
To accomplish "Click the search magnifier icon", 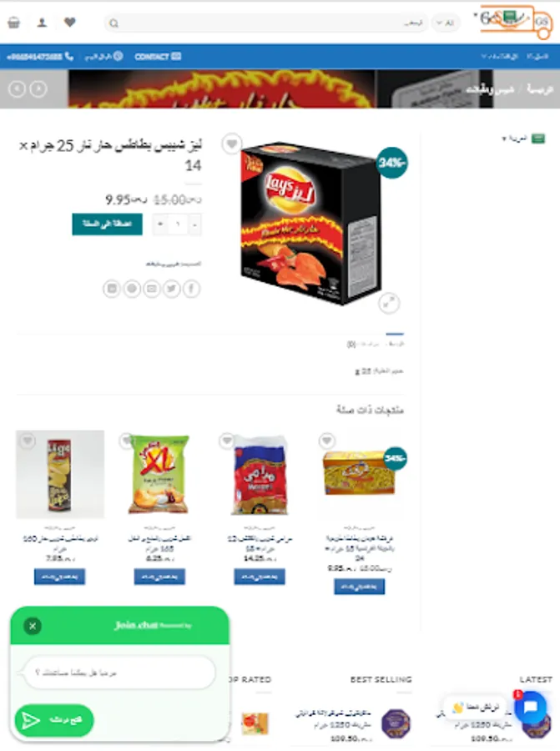I will 114,23.
